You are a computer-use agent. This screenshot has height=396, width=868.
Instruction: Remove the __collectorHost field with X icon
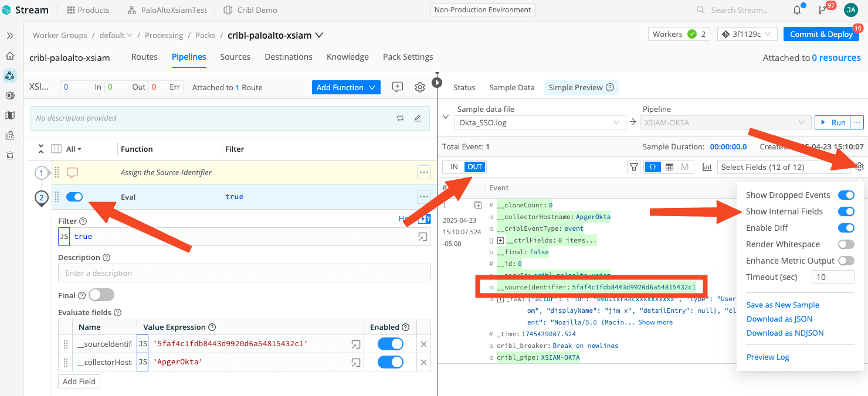[x=423, y=363]
